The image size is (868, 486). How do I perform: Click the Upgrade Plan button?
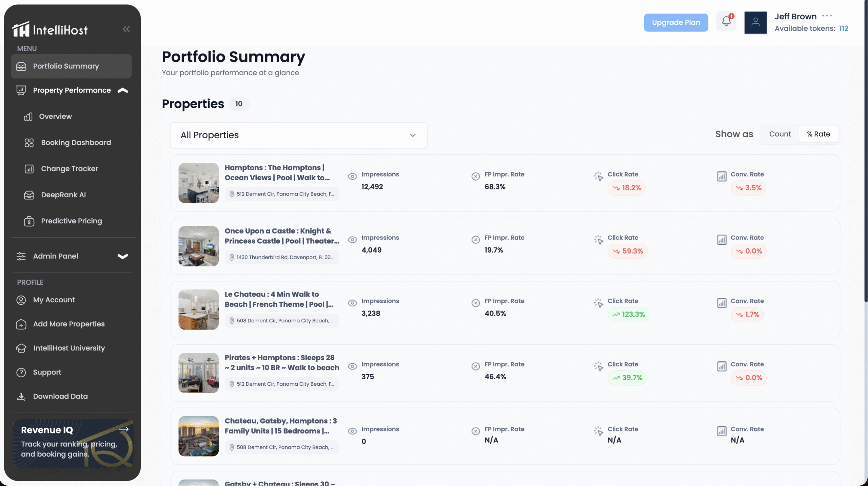675,23
